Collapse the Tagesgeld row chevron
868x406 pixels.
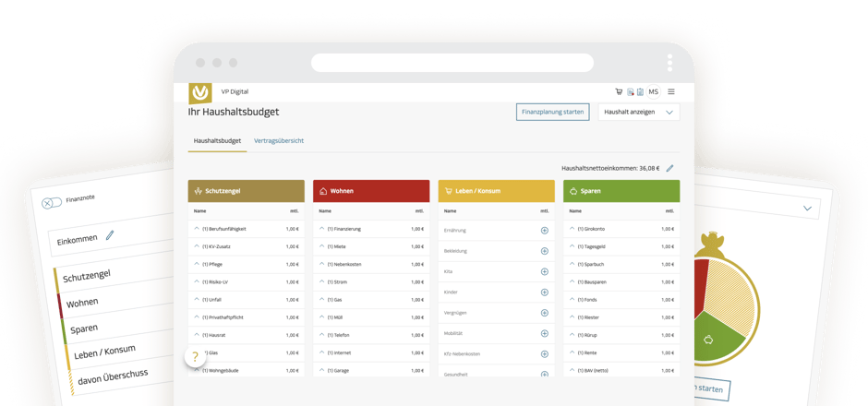(x=572, y=246)
